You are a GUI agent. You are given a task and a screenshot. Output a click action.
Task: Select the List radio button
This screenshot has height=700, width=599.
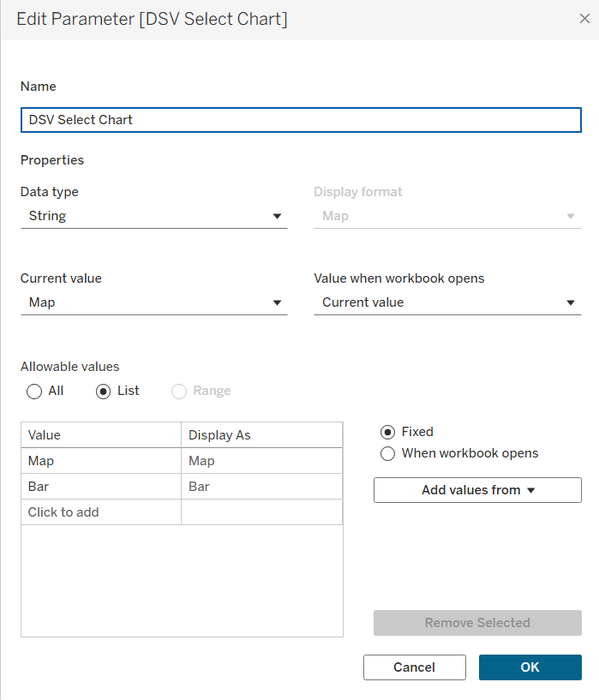point(104,392)
